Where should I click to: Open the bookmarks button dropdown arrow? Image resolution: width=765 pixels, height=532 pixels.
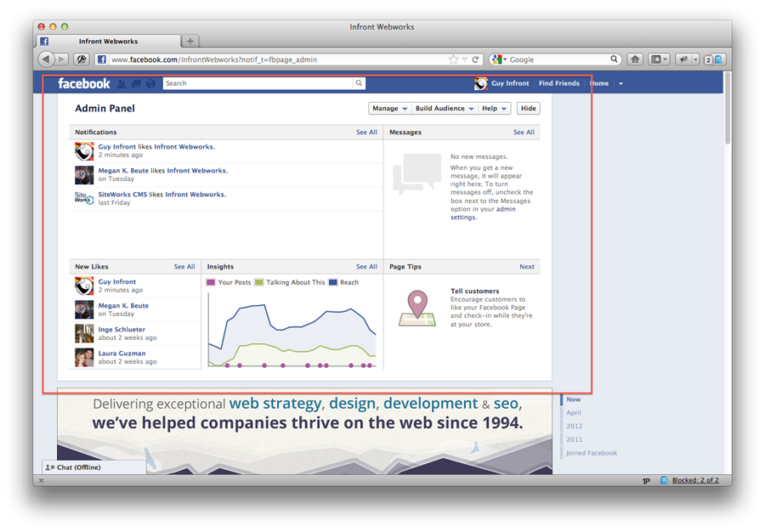pos(665,59)
